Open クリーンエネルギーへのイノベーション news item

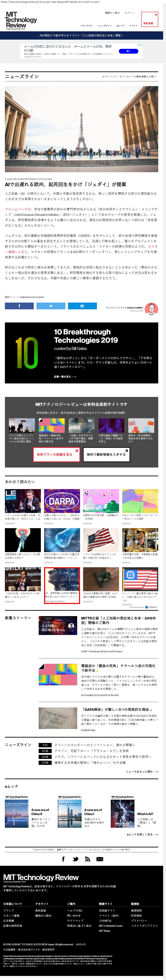[x=95, y=745]
